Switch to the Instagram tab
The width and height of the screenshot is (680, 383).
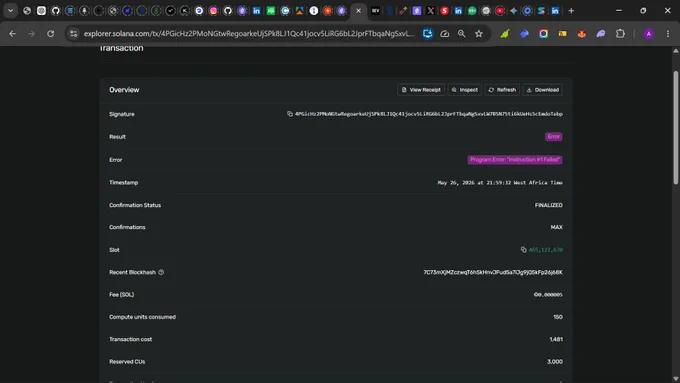(x=213, y=11)
